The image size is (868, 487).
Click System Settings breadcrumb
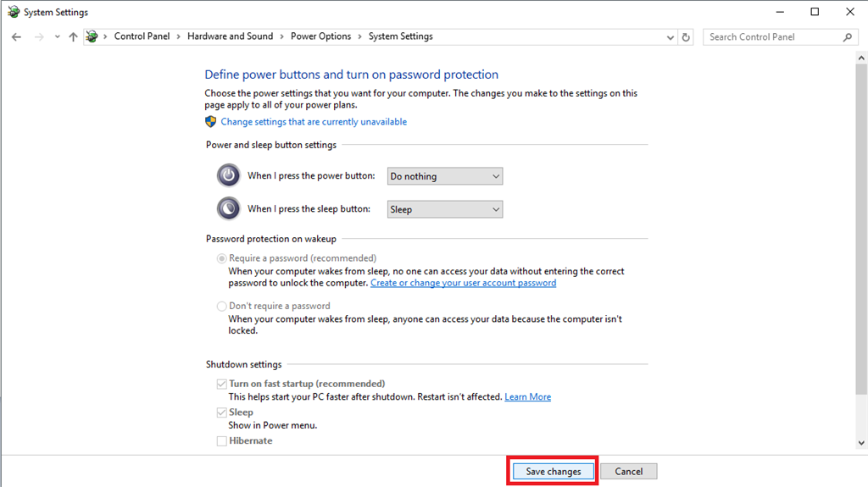pos(401,36)
